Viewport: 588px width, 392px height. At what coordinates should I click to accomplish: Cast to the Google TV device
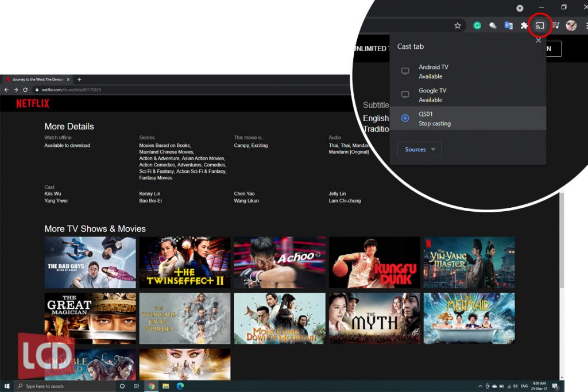pyautogui.click(x=467, y=95)
